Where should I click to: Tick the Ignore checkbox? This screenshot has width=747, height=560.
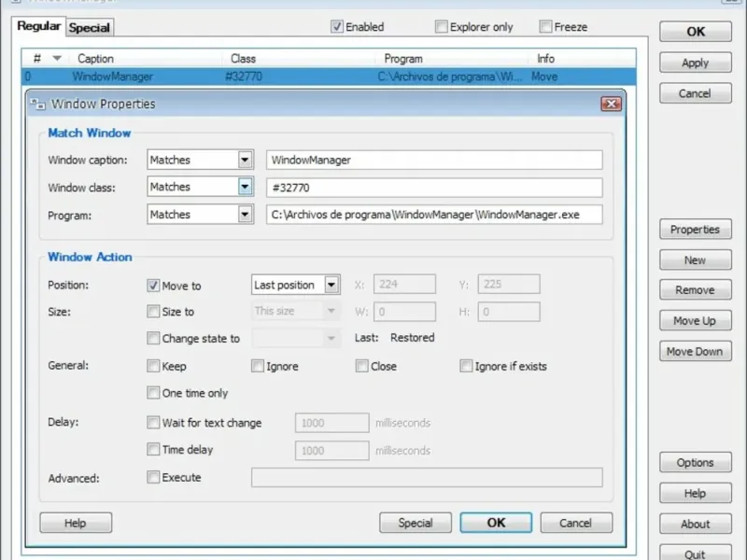click(x=258, y=366)
